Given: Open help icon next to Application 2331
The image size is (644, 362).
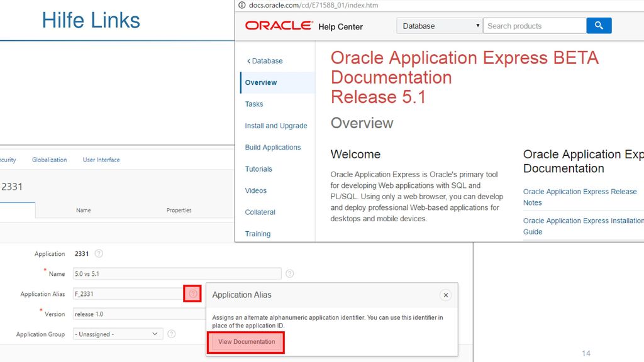Looking at the screenshot, I should (99, 254).
